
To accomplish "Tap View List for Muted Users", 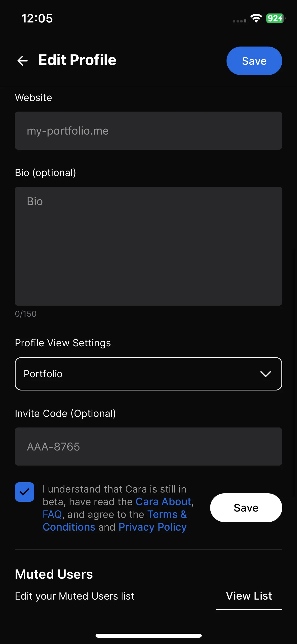I will point(249,596).
